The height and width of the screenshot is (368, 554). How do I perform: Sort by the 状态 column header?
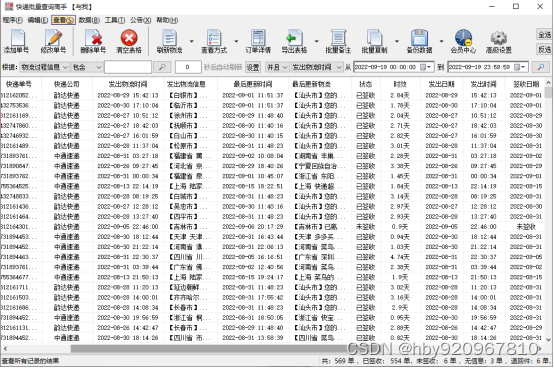(366, 84)
